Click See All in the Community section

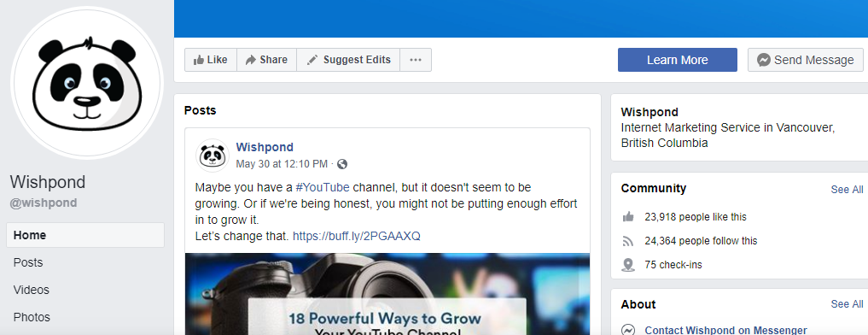point(847,190)
